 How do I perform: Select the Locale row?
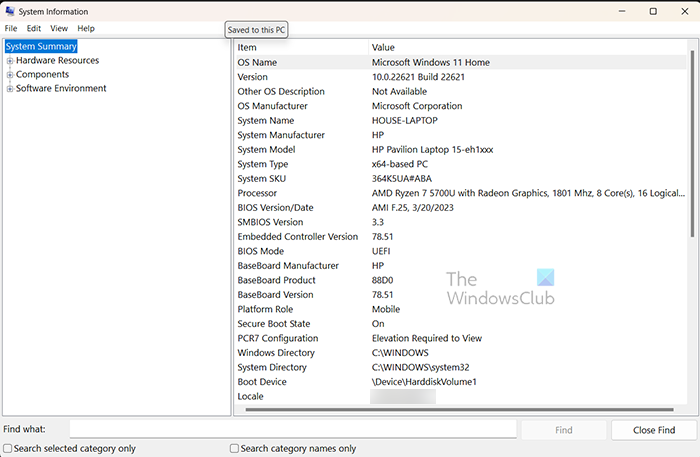pyautogui.click(x=461, y=396)
